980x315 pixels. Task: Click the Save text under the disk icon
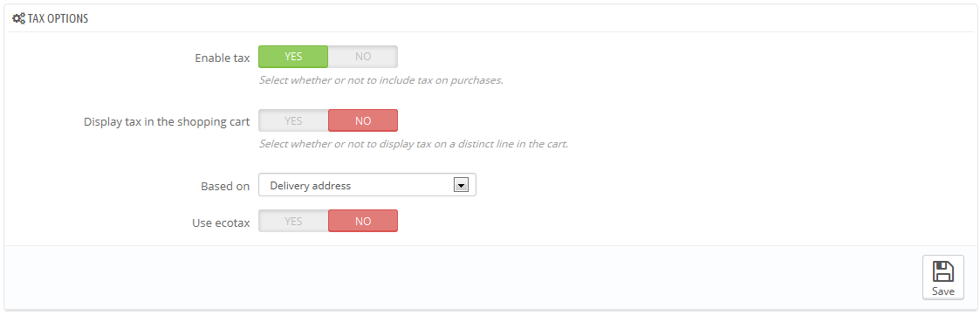click(x=943, y=291)
